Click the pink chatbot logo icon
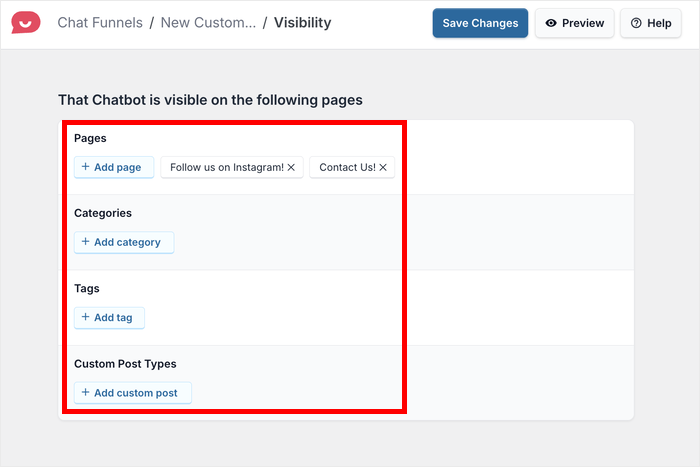Viewport: 700px width, 467px height. (26, 22)
